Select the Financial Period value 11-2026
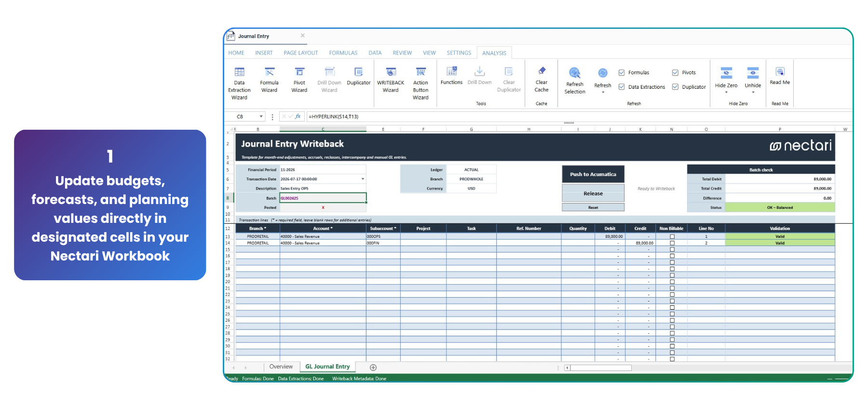This screenshot has width=868, height=410. pos(323,170)
